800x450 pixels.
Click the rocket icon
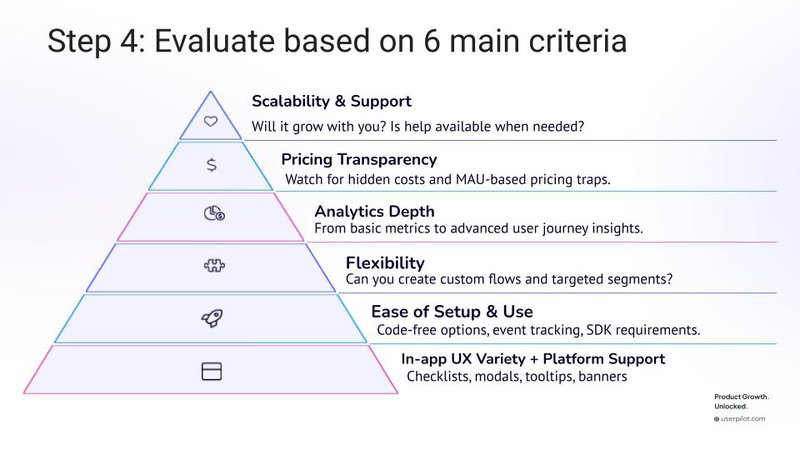pos(211,318)
